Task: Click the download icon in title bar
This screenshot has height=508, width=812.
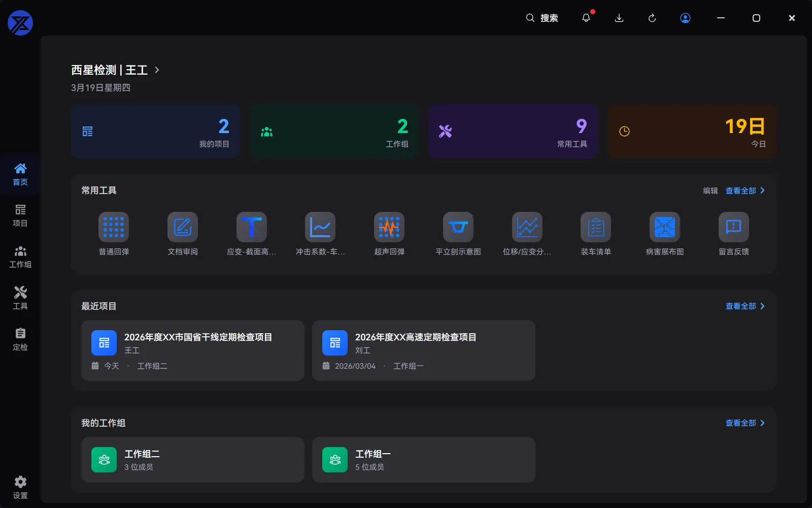Action: [x=619, y=18]
